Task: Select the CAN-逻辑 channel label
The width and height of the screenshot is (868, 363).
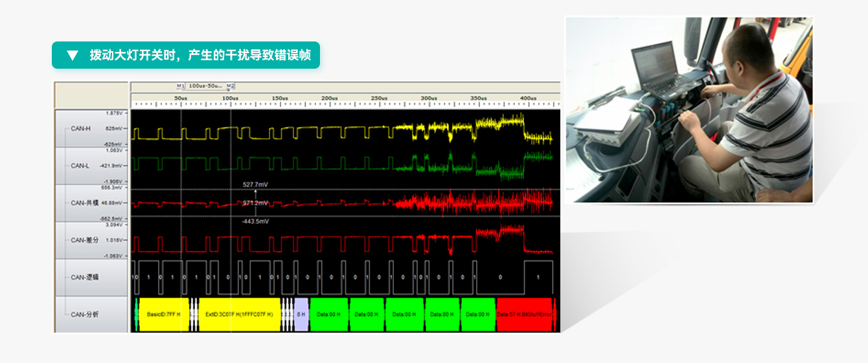Action: click(x=84, y=277)
